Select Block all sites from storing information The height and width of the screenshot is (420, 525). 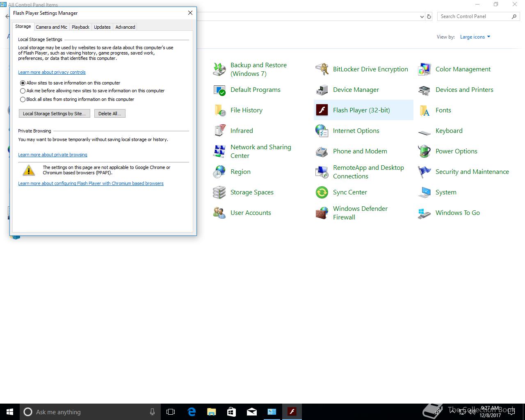(x=23, y=99)
